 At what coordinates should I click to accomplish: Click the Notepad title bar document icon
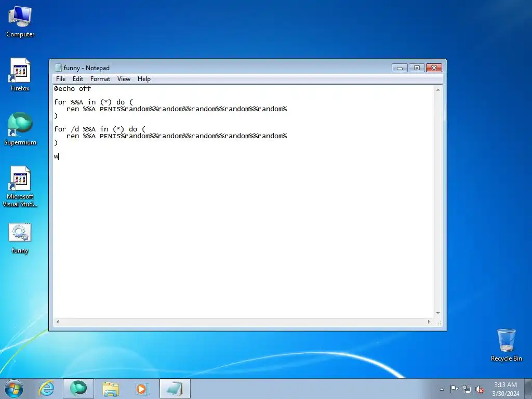pyautogui.click(x=58, y=68)
